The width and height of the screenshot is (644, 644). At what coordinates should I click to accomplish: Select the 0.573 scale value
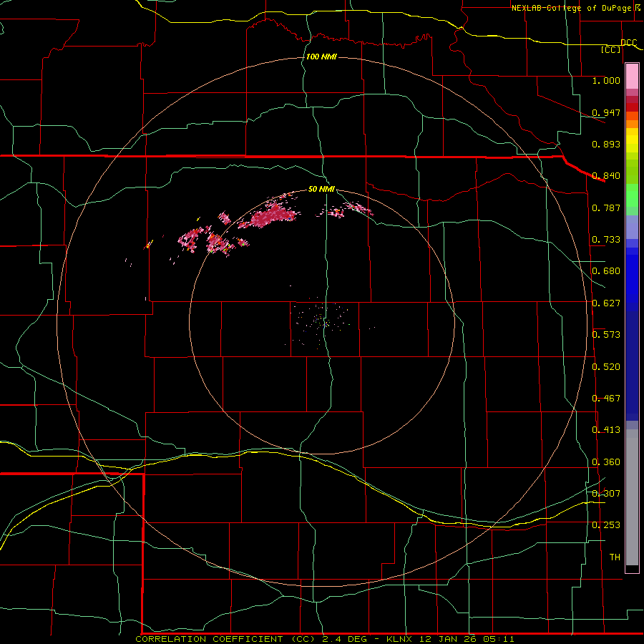click(x=606, y=335)
